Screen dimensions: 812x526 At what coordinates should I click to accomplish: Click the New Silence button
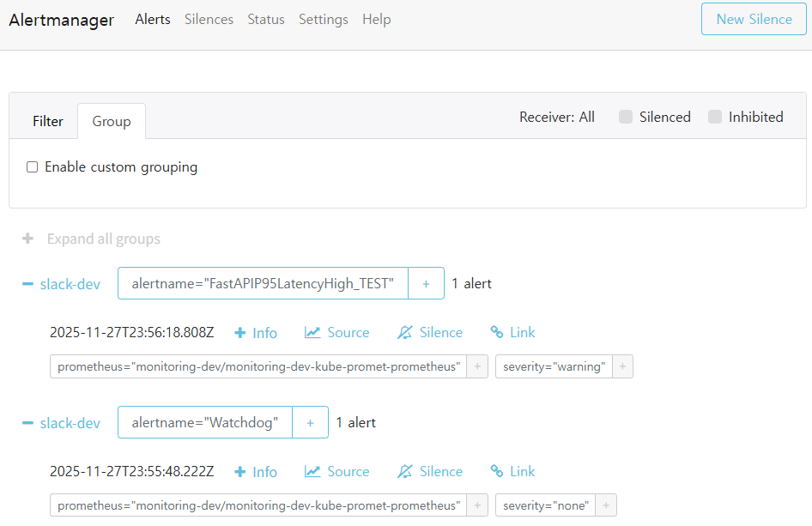(x=753, y=18)
